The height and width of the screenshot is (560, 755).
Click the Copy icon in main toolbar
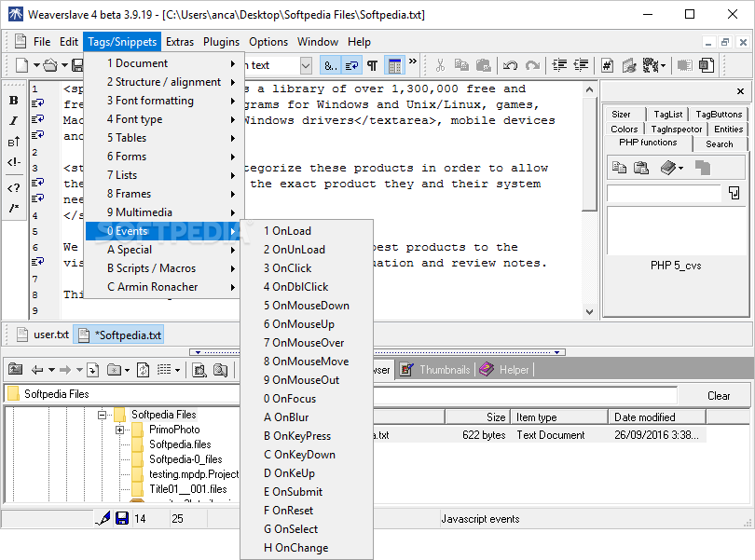tap(461, 65)
